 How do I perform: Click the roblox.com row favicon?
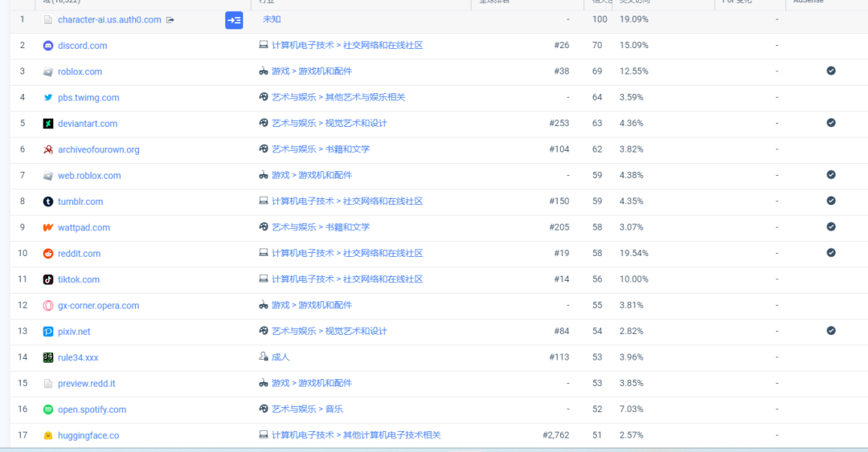tap(48, 71)
